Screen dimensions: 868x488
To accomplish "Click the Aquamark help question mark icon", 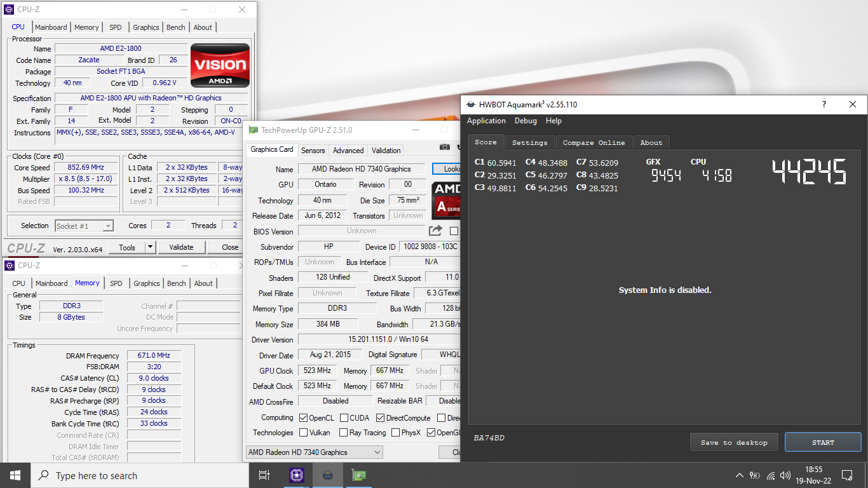I will (x=824, y=105).
